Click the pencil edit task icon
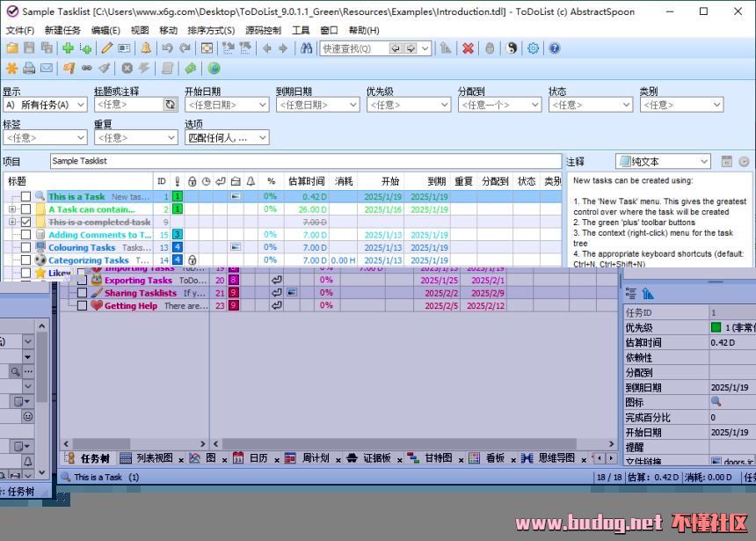This screenshot has width=756, height=541. (x=106, y=48)
